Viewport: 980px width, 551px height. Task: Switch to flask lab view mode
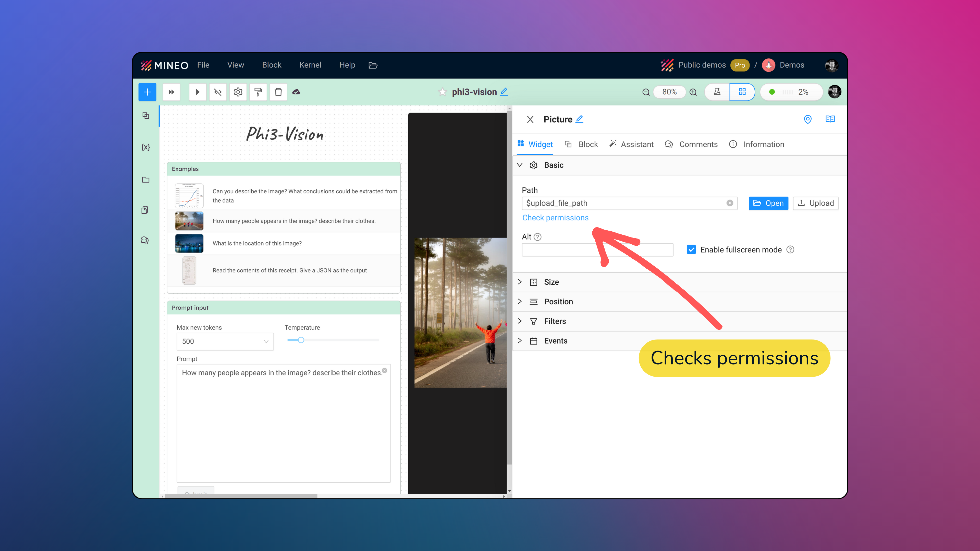click(x=717, y=92)
